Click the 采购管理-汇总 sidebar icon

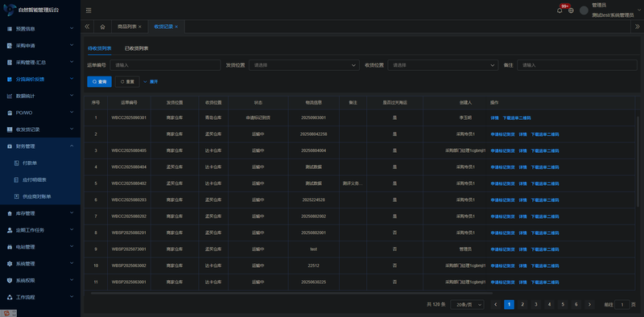[10, 63]
